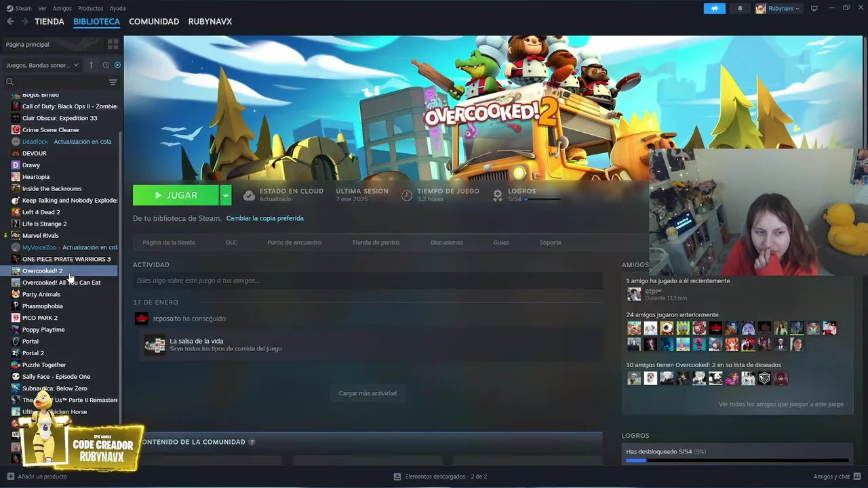Toggle the ready-to-play filter icon
Screen dimensions: 868x488
117,65
